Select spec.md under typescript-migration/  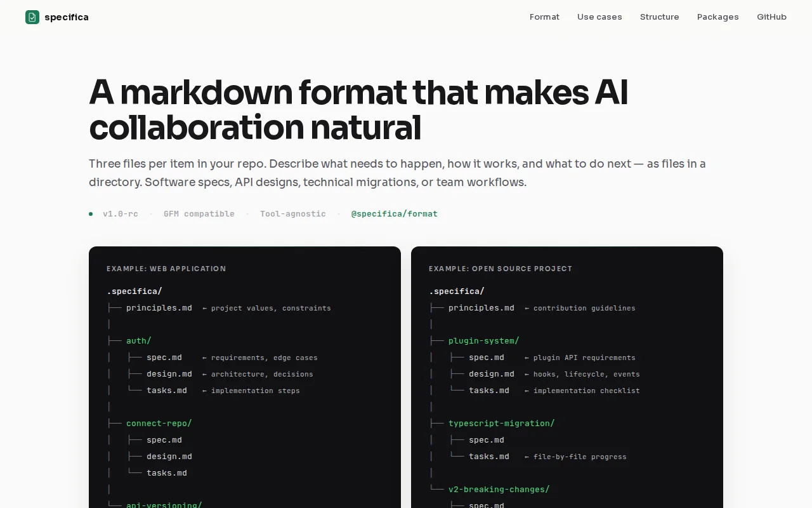tap(487, 440)
